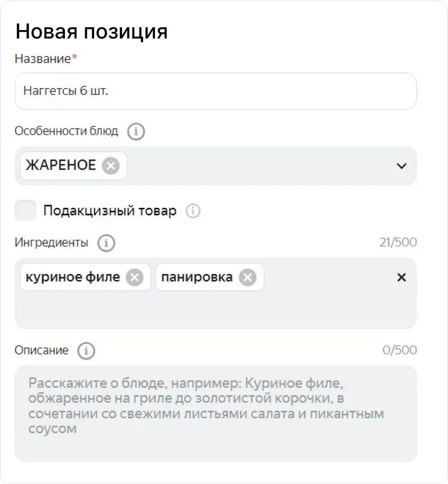This screenshot has width=448, height=484.
Task: Click the Название field label
Action: 43,59
